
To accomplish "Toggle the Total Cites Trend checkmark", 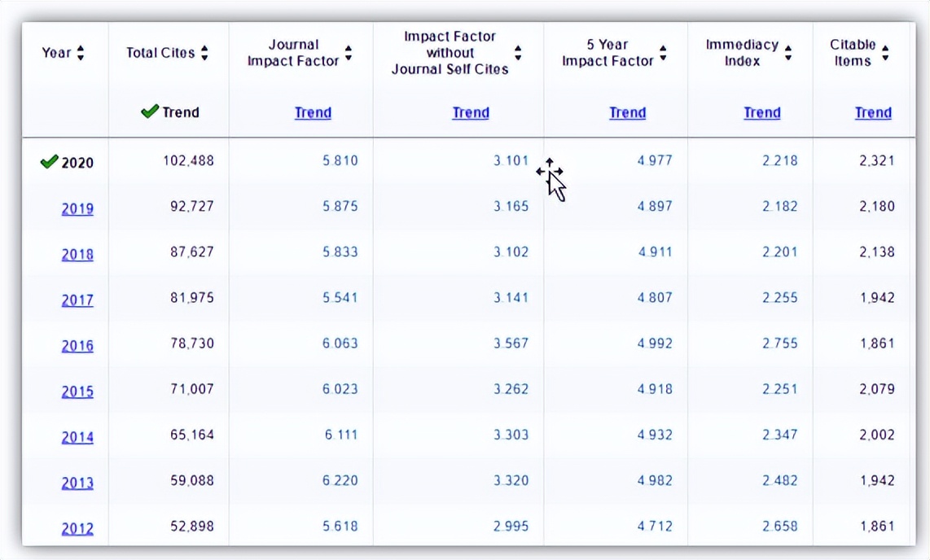I will (150, 112).
